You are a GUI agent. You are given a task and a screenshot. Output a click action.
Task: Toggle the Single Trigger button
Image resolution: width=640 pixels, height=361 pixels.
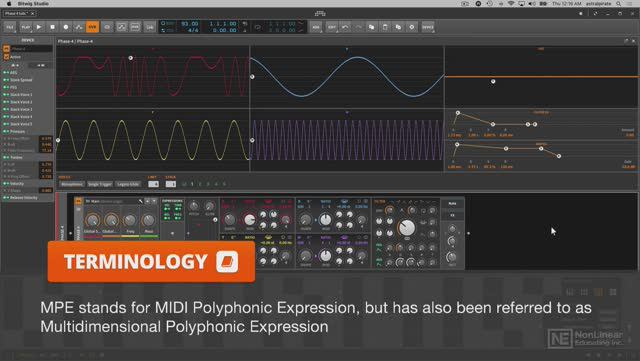click(100, 184)
